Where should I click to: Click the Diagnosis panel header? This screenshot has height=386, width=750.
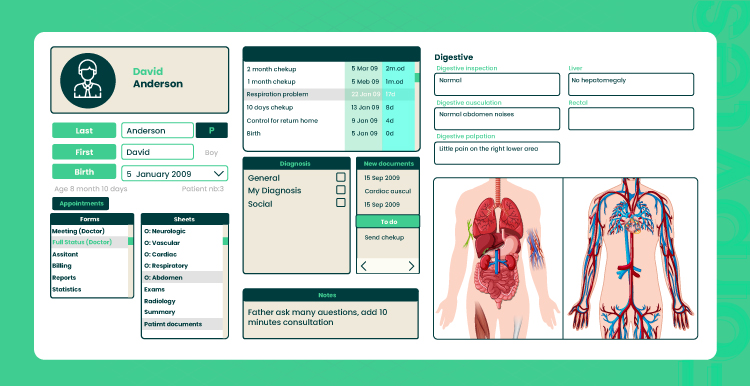pyautogui.click(x=297, y=164)
